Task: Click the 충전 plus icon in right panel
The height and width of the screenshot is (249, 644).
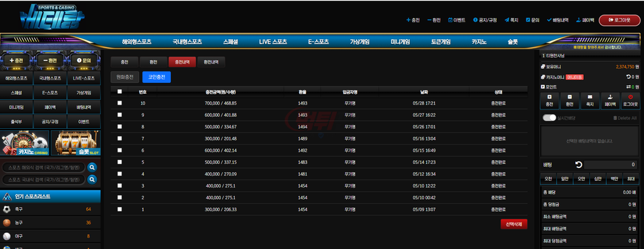Action: point(549,97)
